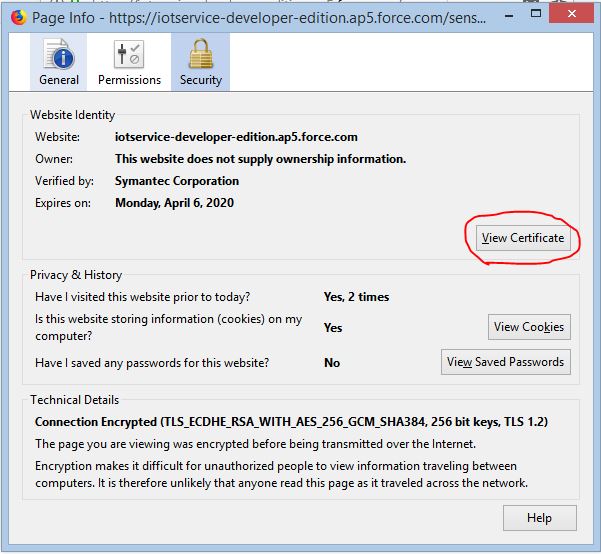Click the 'Expires on:' label
The height and width of the screenshot is (554, 601).
63,203
